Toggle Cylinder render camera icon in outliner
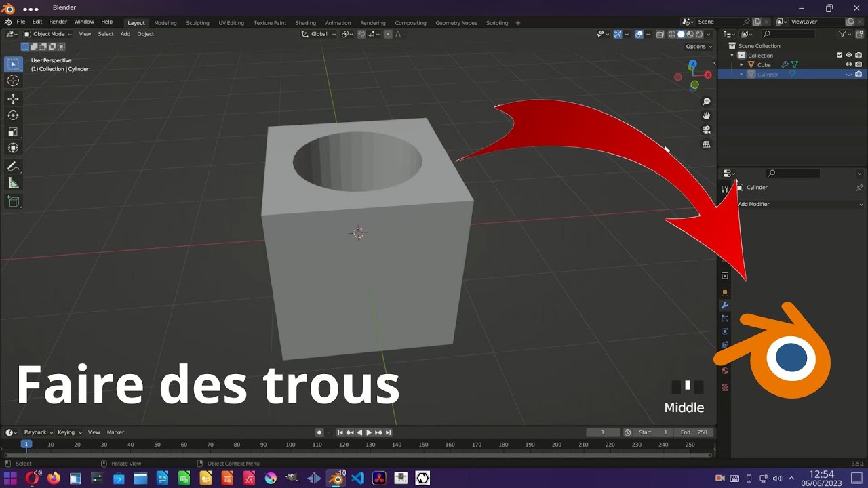The image size is (868, 488). (859, 74)
